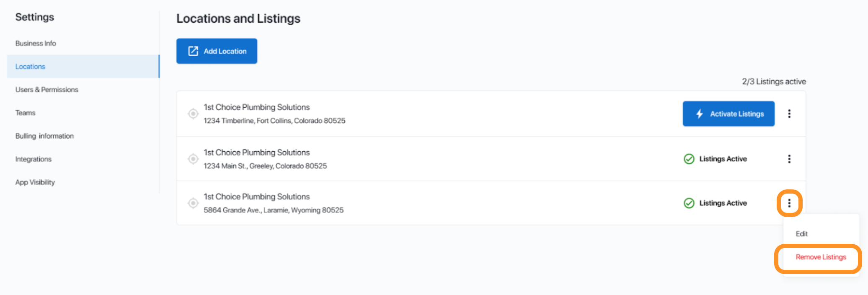Choose Remove Listings in the menu

[821, 257]
